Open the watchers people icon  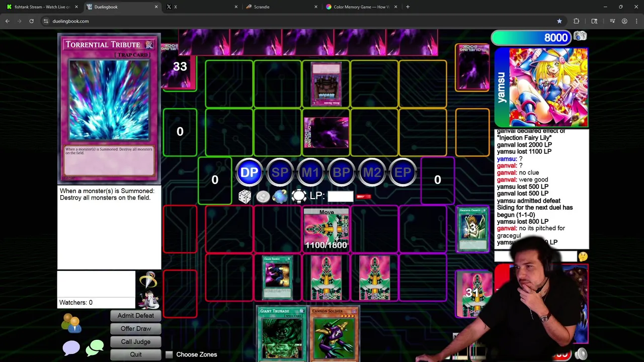[x=71, y=323]
